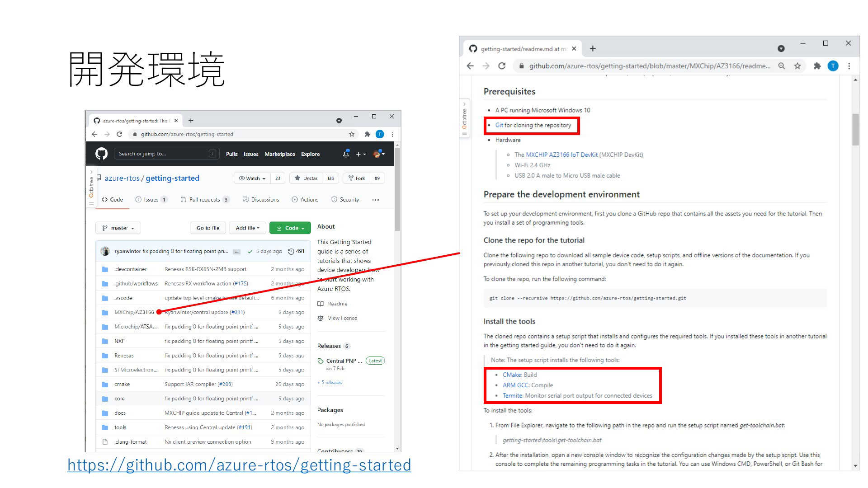This screenshot has width=868, height=488.
Task: Expand the Octotree sidebar in left window
Action: pyautogui.click(x=91, y=187)
